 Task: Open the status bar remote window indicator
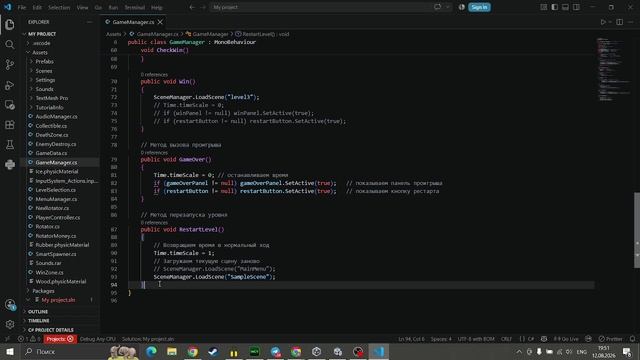7,339
